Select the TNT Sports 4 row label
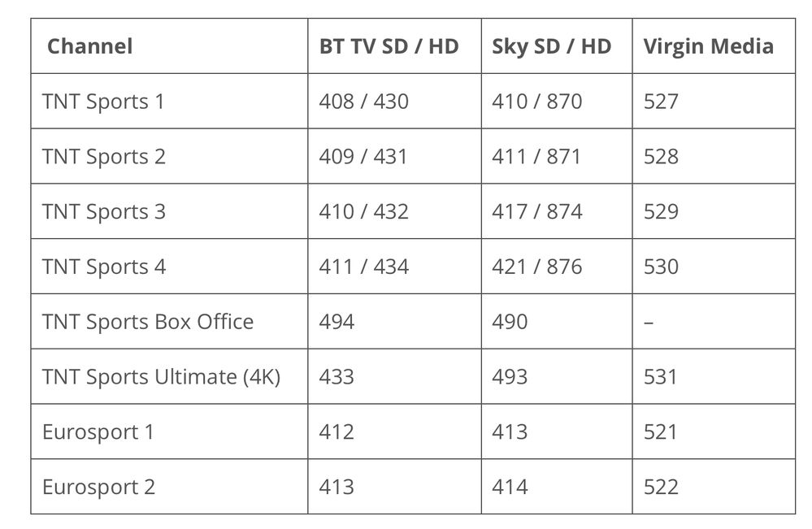 pyautogui.click(x=103, y=267)
